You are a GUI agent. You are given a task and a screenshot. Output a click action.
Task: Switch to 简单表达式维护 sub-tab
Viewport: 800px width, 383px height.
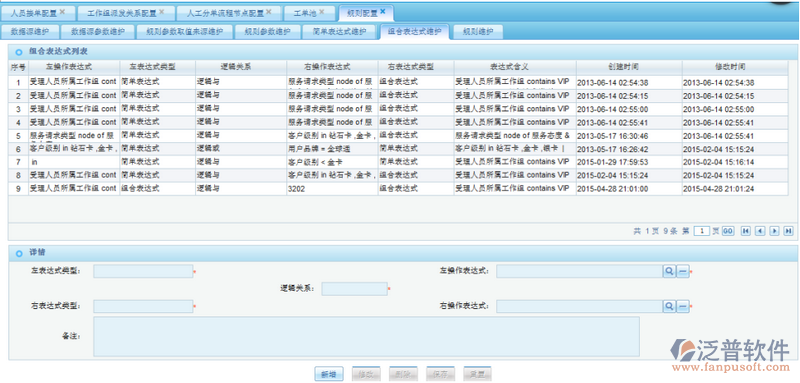pyautogui.click(x=341, y=32)
